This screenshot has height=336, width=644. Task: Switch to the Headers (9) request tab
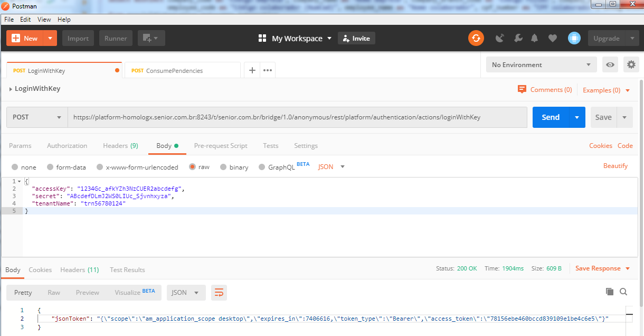120,145
